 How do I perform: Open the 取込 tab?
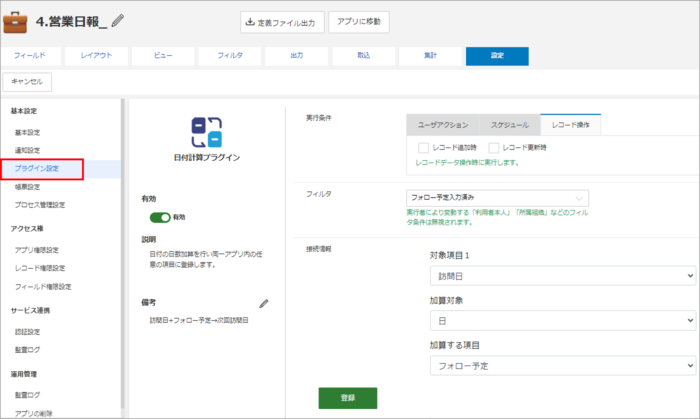[363, 56]
